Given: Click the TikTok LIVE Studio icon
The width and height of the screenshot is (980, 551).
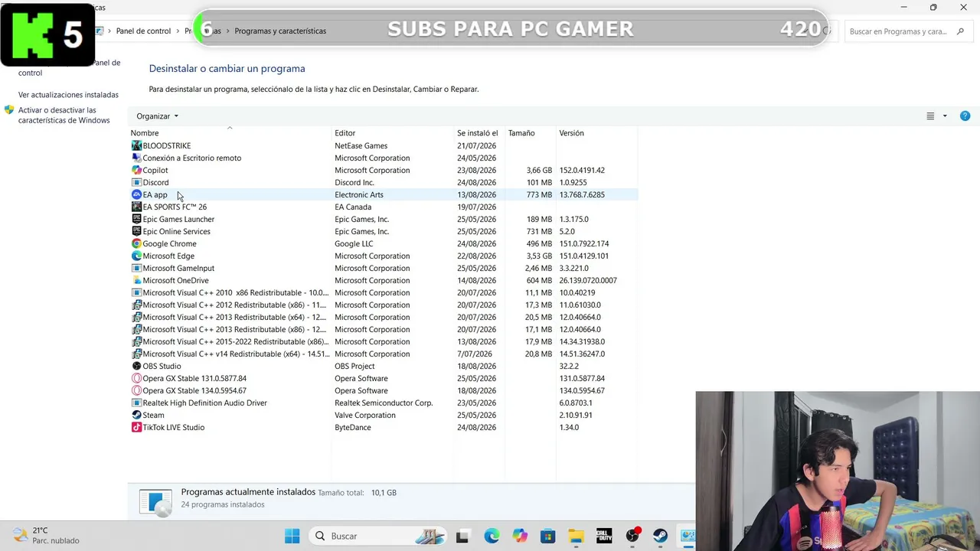Looking at the screenshot, I should click(x=136, y=427).
